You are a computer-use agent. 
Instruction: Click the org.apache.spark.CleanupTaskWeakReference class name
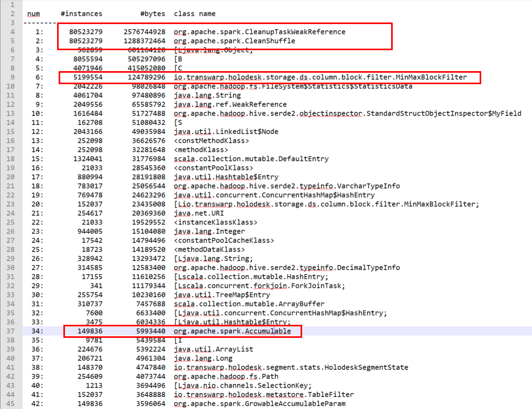point(259,31)
